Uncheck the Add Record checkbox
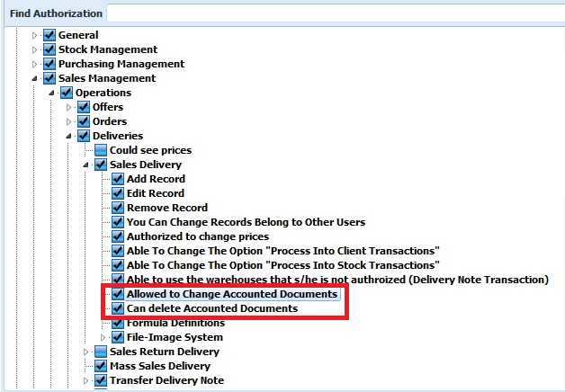The image size is (565, 392). (118, 179)
